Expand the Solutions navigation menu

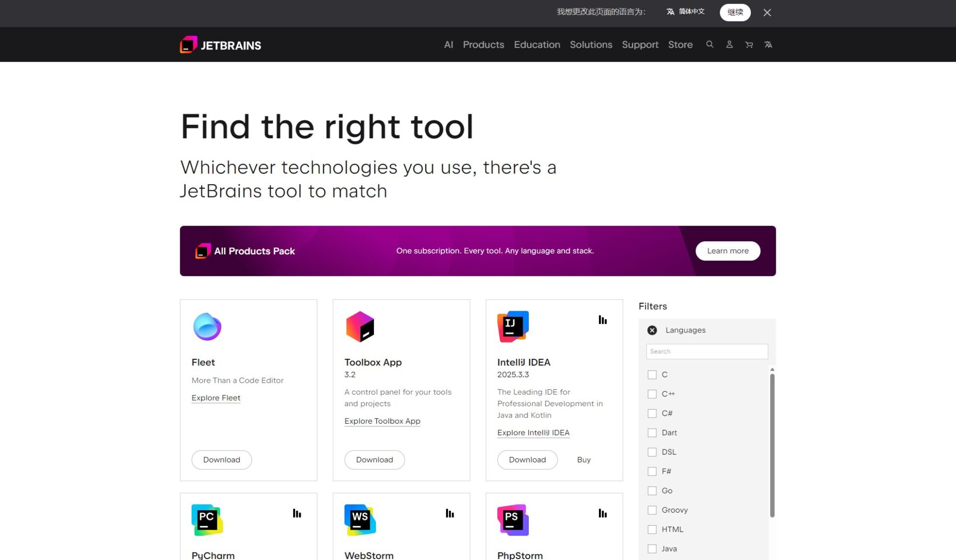point(591,44)
